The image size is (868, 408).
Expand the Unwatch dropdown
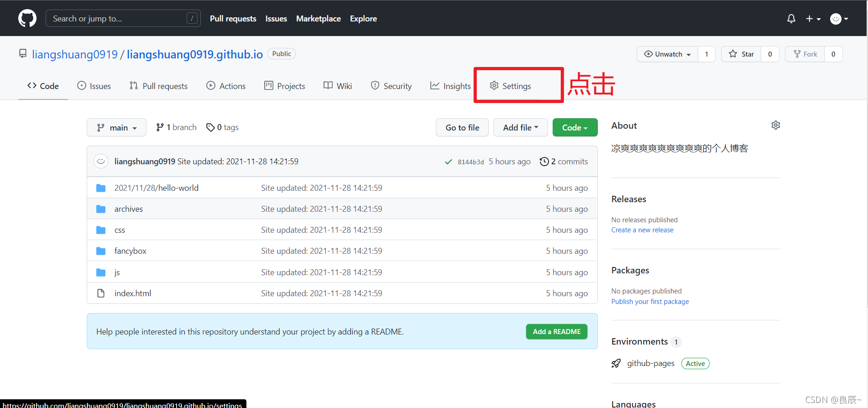click(x=667, y=54)
